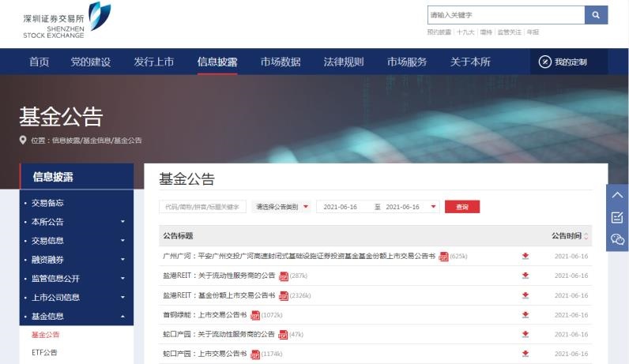
Task: Download the 广州广河 announcement file
Action: (x=525, y=256)
